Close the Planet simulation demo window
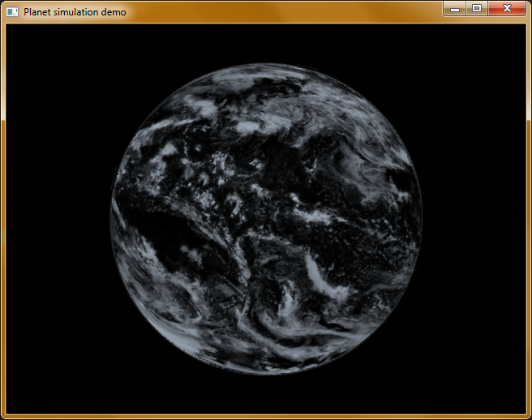This screenshot has height=420, width=532. [x=507, y=8]
